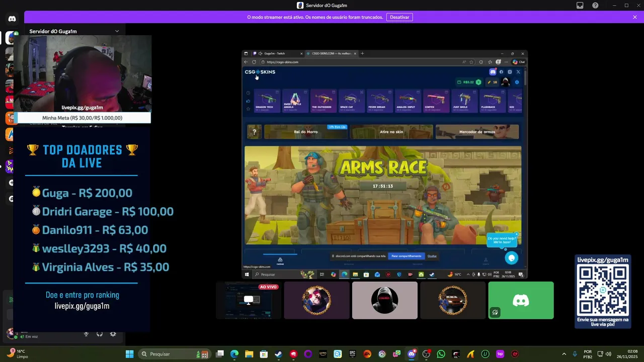Expand Servidor dO Guga1m server dropdown
The width and height of the screenshot is (644, 362).
[x=117, y=31]
